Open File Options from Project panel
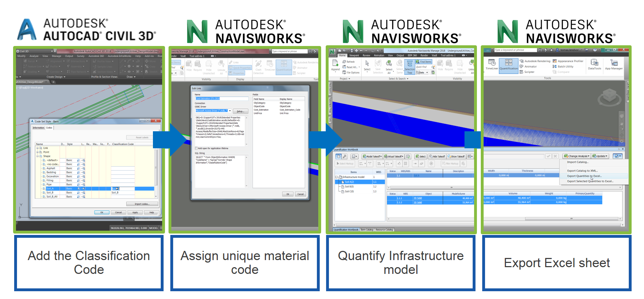The image size is (644, 299). click(351, 73)
